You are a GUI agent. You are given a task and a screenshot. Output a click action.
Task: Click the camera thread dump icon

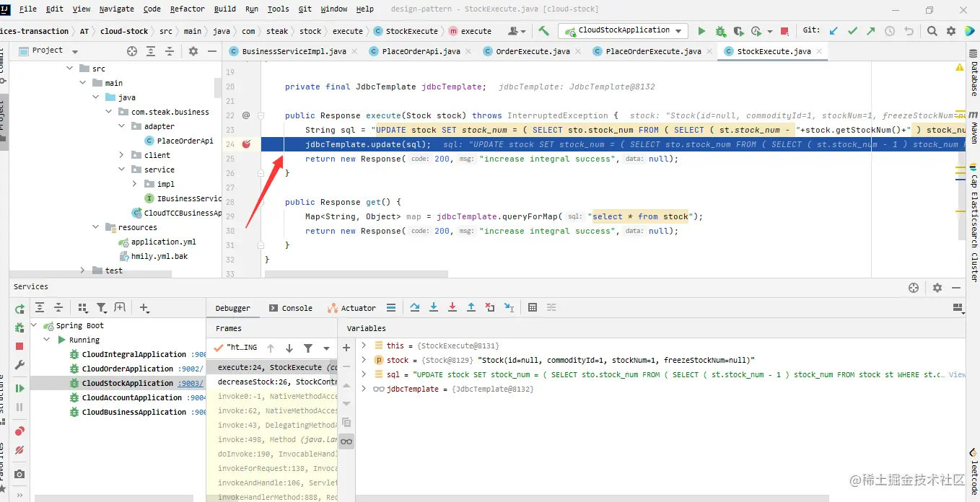coord(19,475)
